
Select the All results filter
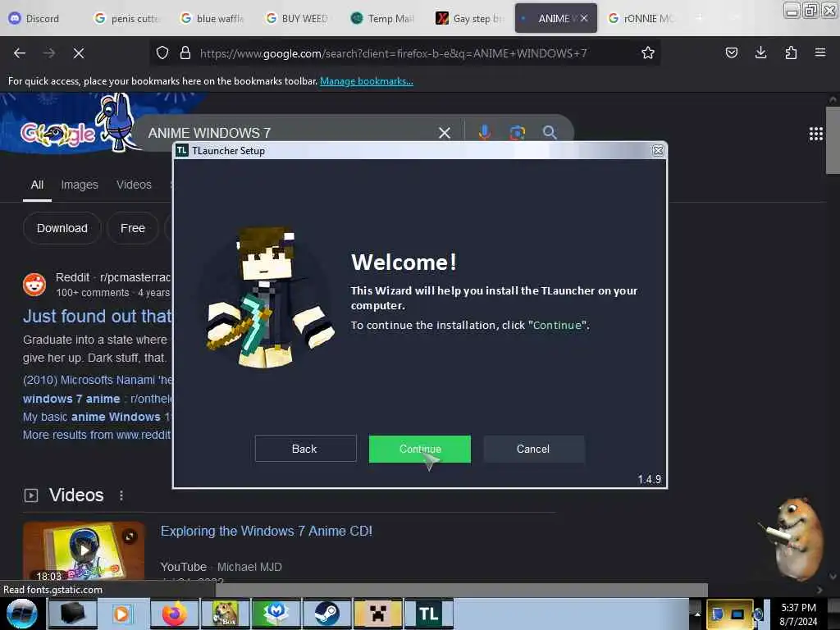[x=37, y=185]
